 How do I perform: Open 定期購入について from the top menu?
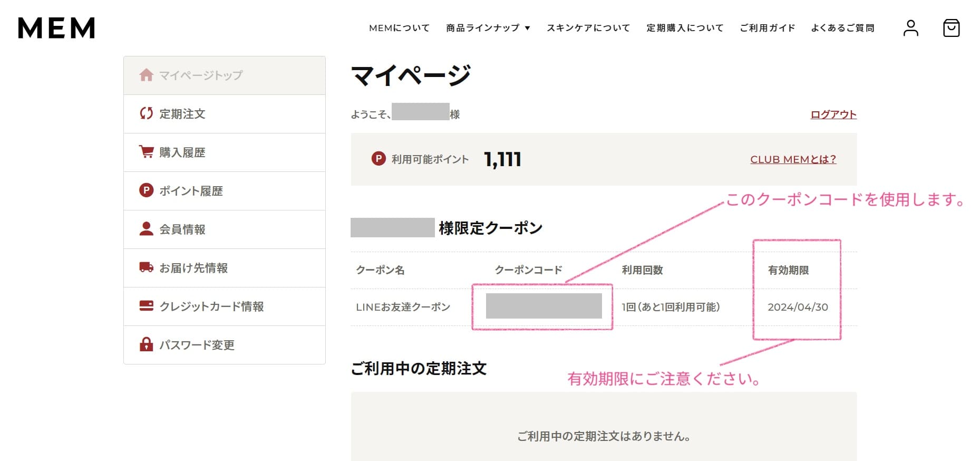[685, 28]
